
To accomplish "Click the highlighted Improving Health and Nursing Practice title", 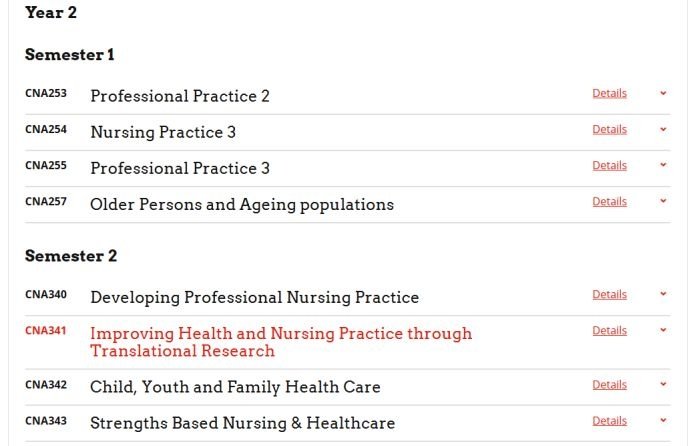I will (x=281, y=342).
